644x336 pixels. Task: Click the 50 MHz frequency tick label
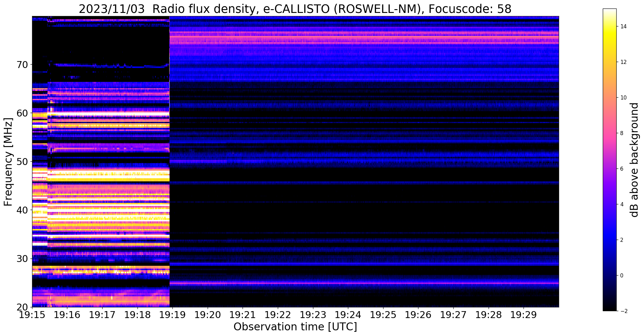tap(22, 162)
